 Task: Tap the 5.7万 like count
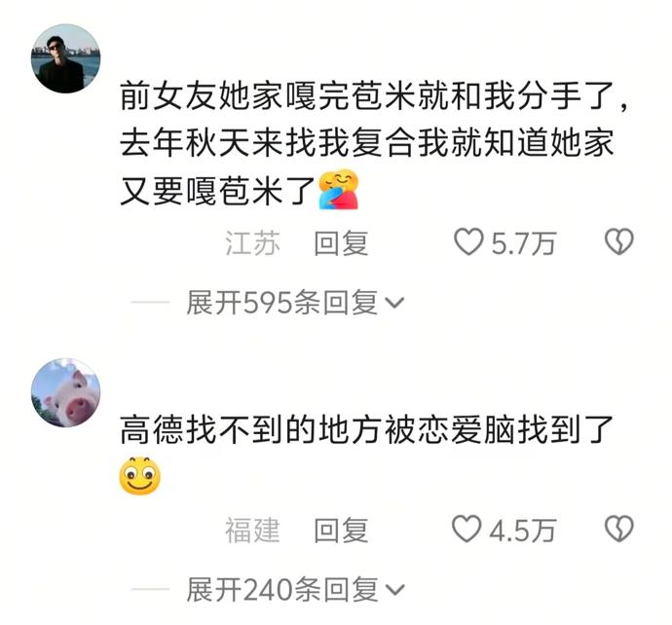coord(523,243)
